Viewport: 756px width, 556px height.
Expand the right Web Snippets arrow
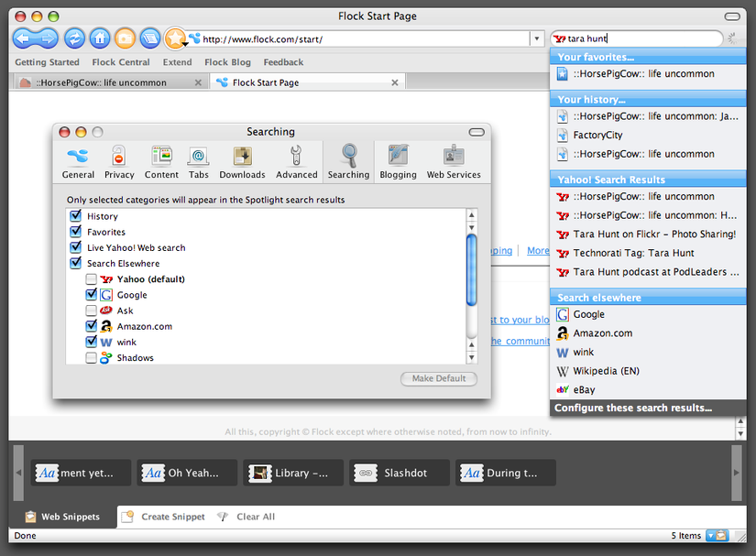(x=737, y=473)
